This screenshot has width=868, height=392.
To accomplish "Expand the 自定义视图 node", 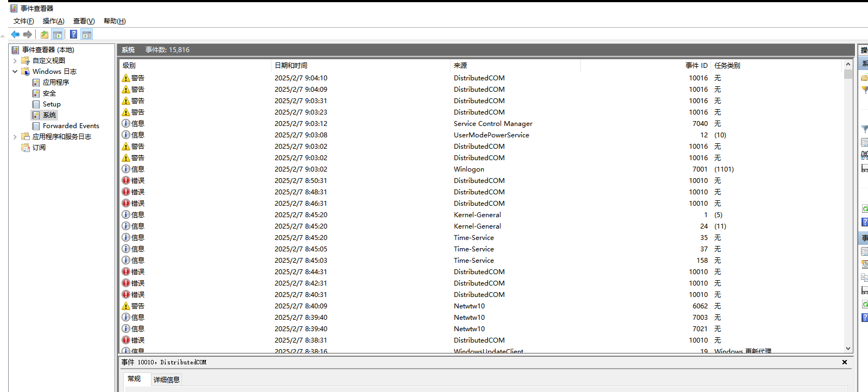I will 15,61.
